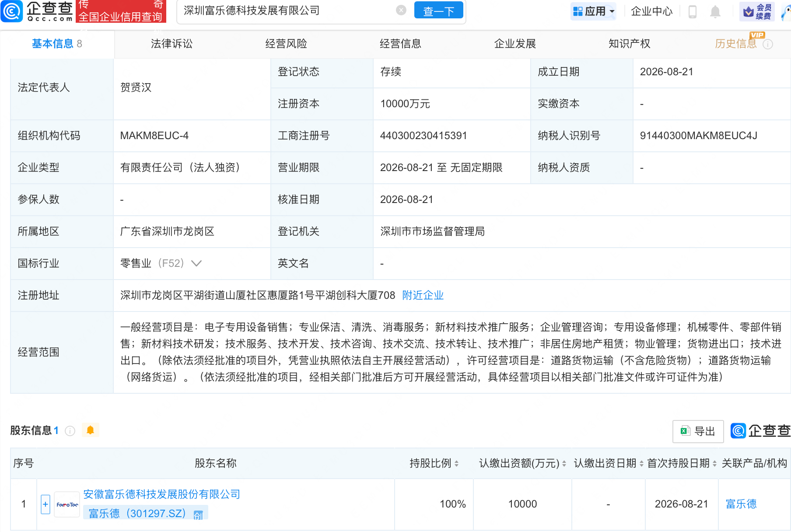Switch to 经营风险 tab
Viewport: 791px width, 532px height.
click(x=286, y=44)
